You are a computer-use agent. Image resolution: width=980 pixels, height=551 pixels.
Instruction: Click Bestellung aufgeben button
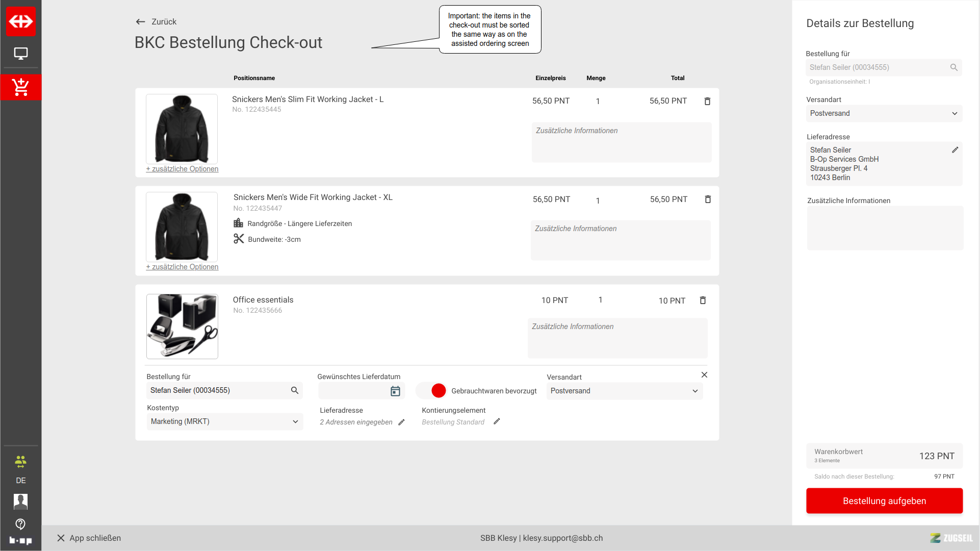884,501
